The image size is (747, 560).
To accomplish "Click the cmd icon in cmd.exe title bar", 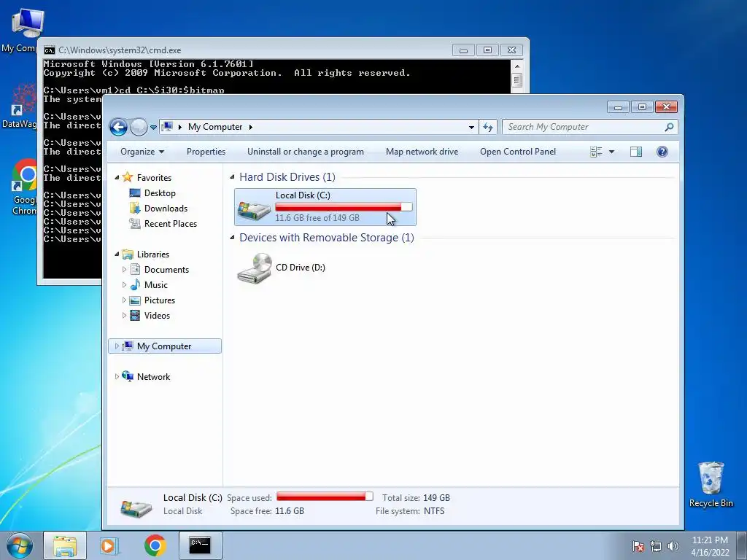I will point(49,50).
